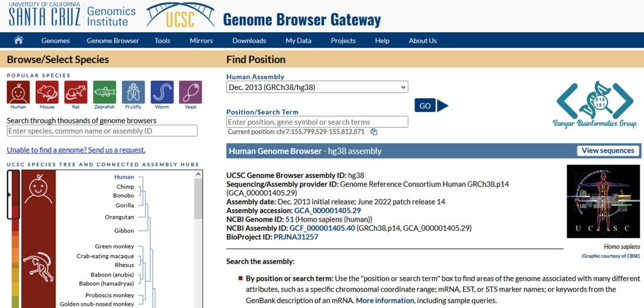Click the Vanyar Bioinformatics Group logo

[x=594, y=104]
